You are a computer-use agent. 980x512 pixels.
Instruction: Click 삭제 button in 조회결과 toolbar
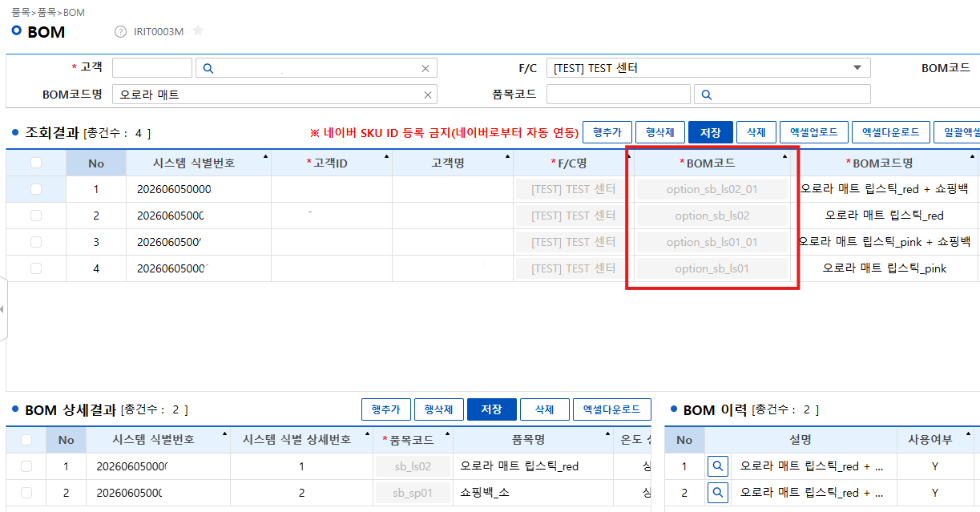(756, 132)
